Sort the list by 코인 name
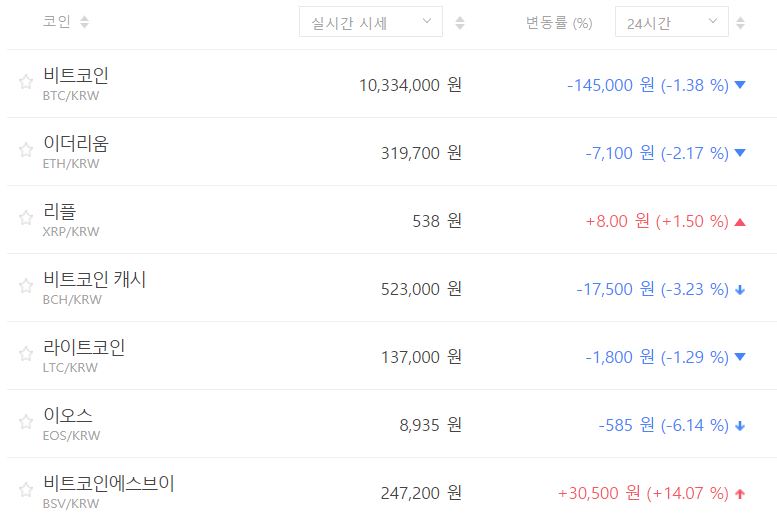 (84, 22)
